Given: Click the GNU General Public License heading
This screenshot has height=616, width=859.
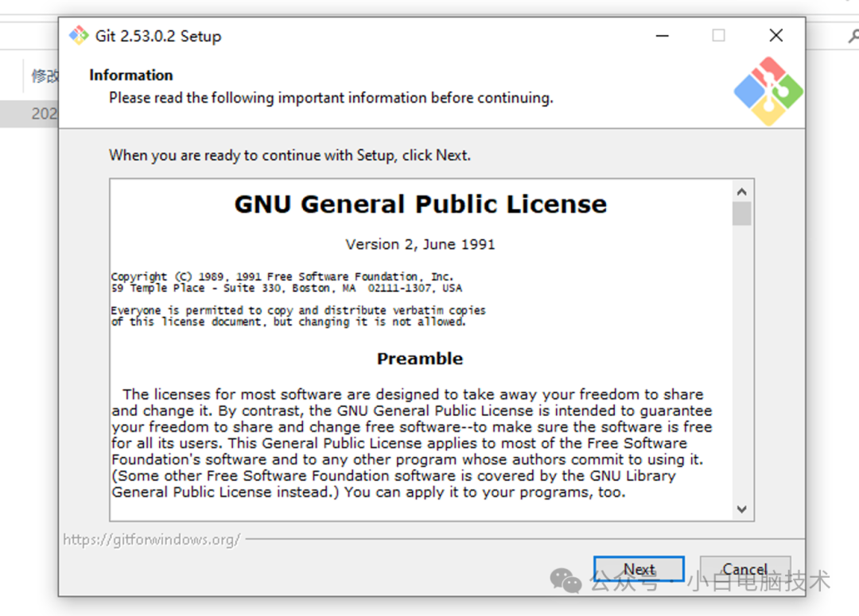Looking at the screenshot, I should tap(421, 204).
